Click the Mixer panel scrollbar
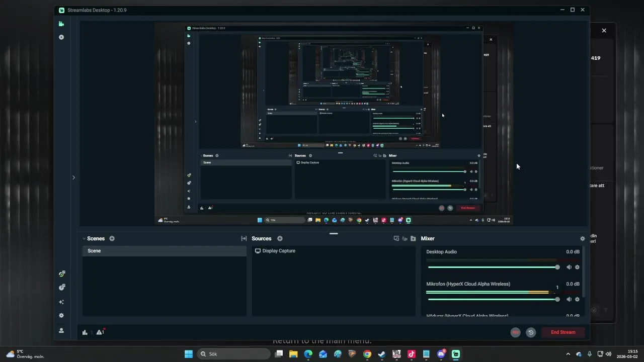Viewport: 644px width, 362px height. [x=583, y=271]
